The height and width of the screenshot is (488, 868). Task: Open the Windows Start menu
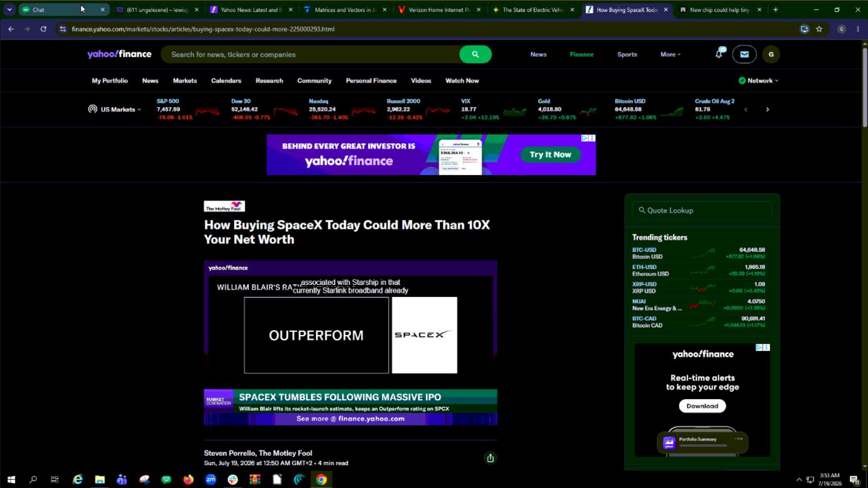tap(11, 479)
